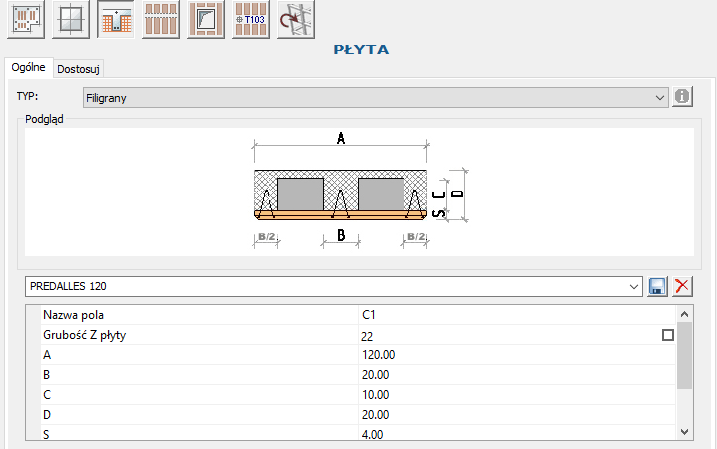Image resolution: width=717 pixels, height=449 pixels.
Task: Save the PREDALLES 120 preset
Action: click(x=658, y=287)
